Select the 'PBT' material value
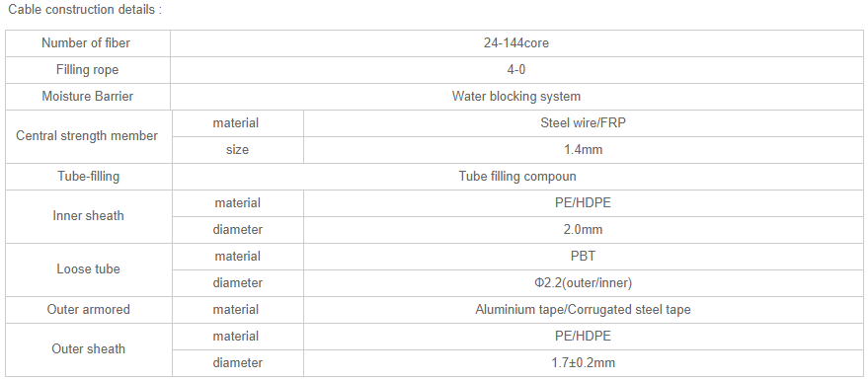Image resolution: width=868 pixels, height=381 pixels. point(583,257)
